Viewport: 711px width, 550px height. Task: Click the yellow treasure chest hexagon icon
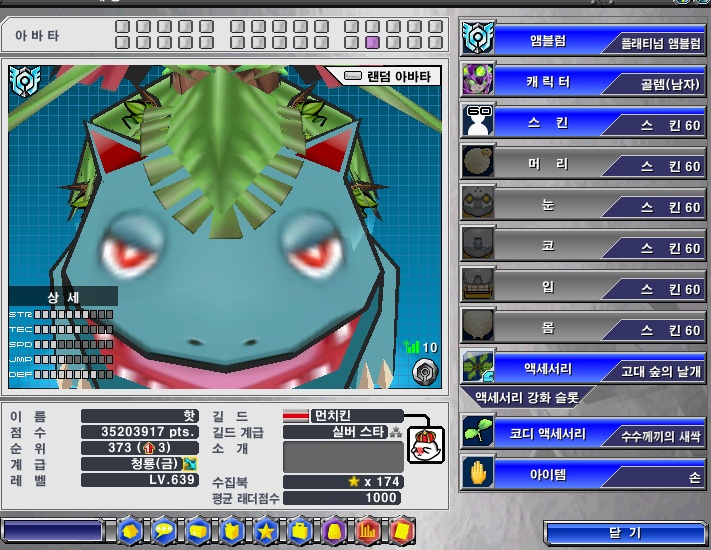pos(198,531)
